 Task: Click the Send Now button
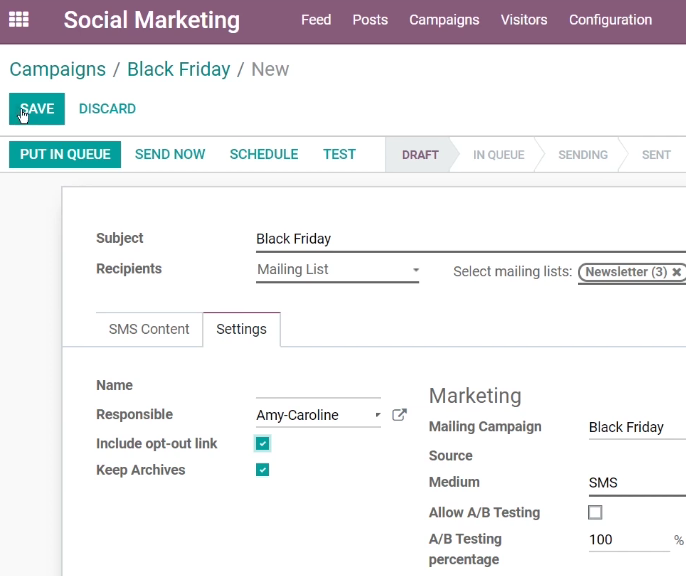coord(170,154)
